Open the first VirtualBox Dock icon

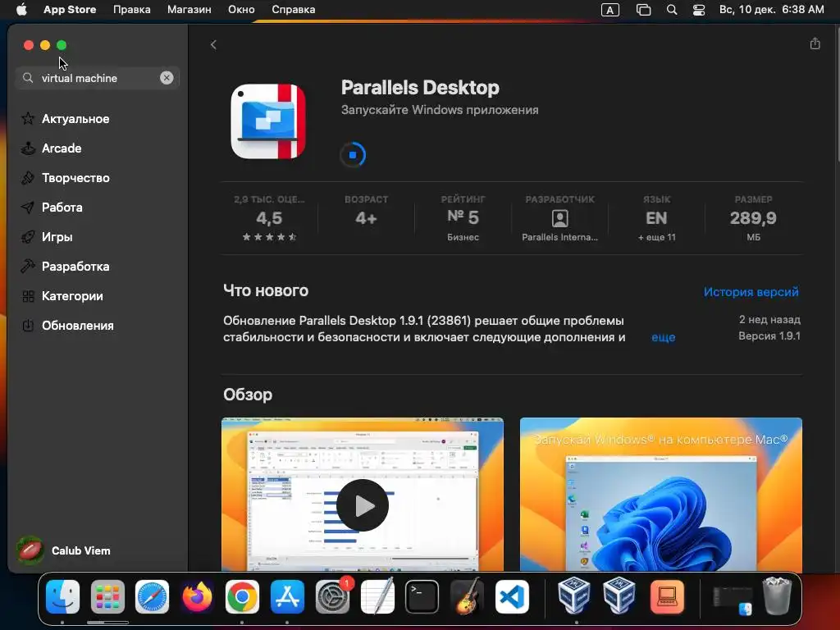(x=573, y=596)
